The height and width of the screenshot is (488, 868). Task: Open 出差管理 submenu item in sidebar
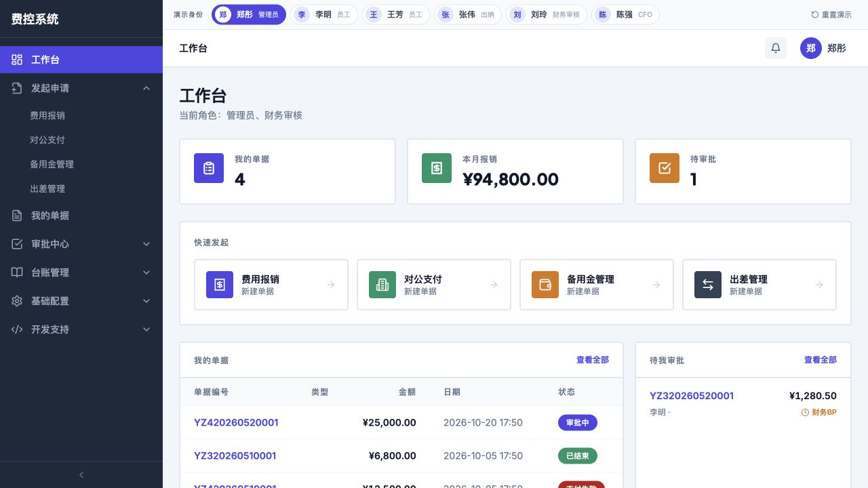[x=81, y=188]
